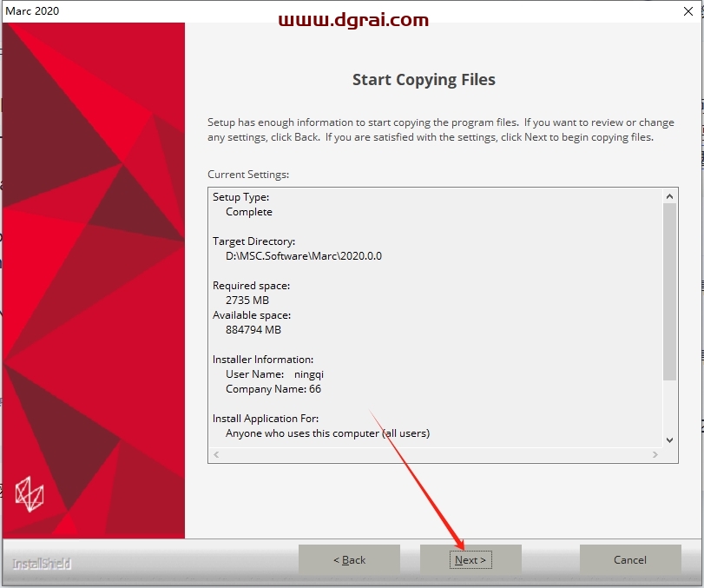
Task: Click the 'Setup Type:' label
Action: [240, 197]
